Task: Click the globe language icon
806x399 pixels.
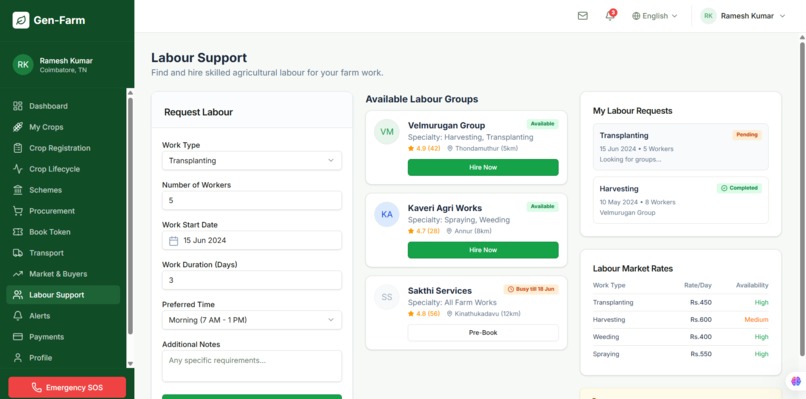Action: click(x=636, y=16)
